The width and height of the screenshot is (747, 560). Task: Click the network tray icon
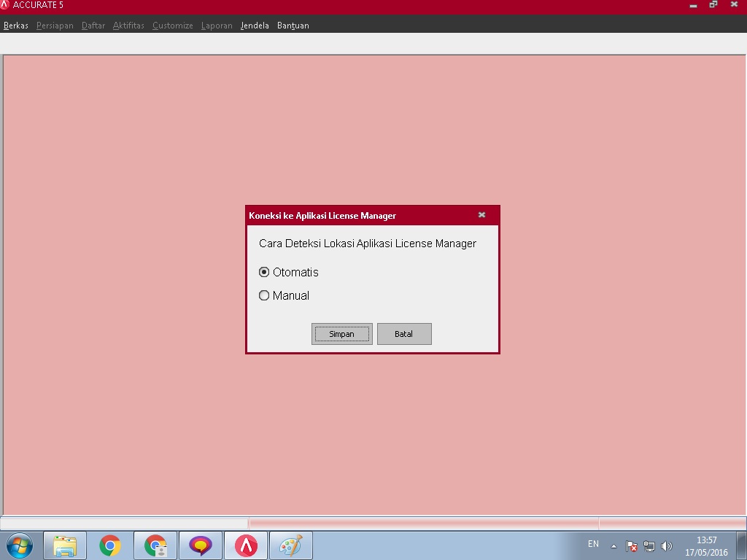coord(649,545)
